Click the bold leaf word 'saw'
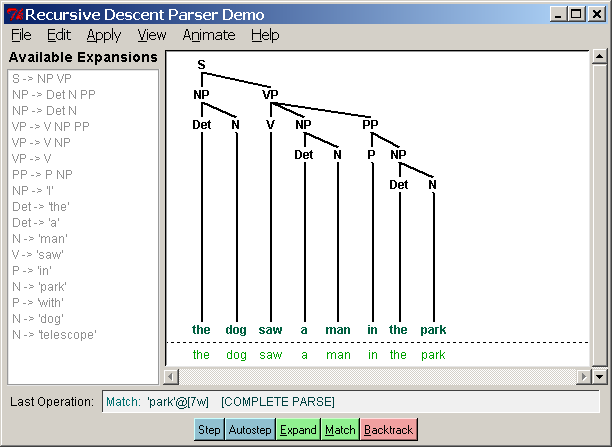Screen dimensions: 612x447 point(270,329)
